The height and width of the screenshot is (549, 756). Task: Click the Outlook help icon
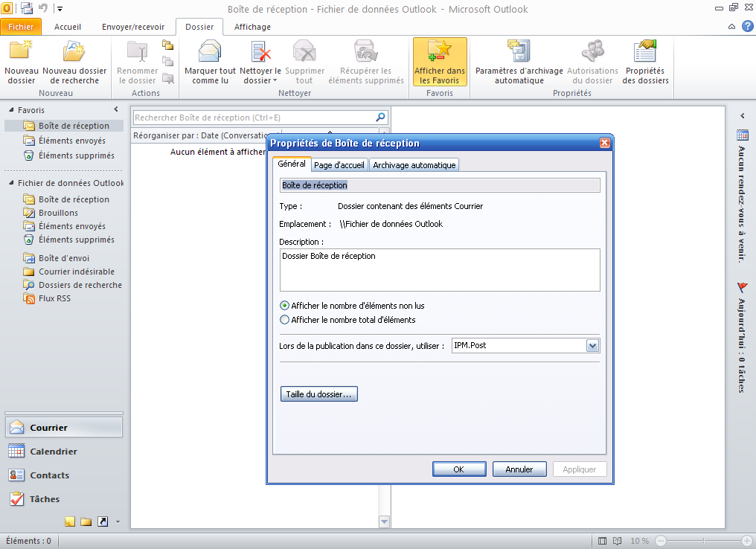747,27
